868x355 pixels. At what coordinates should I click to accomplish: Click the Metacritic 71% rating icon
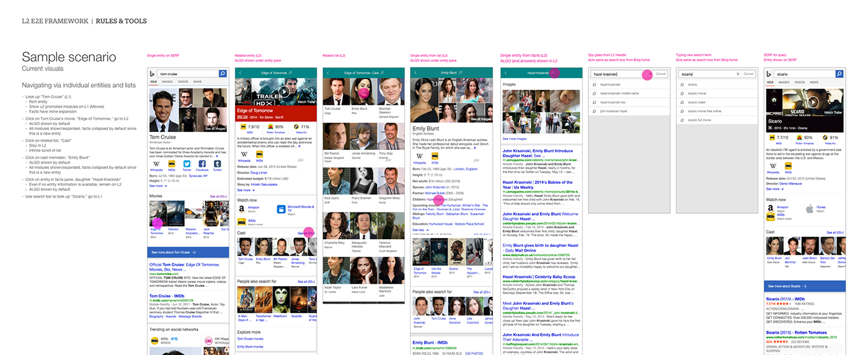[296, 126]
